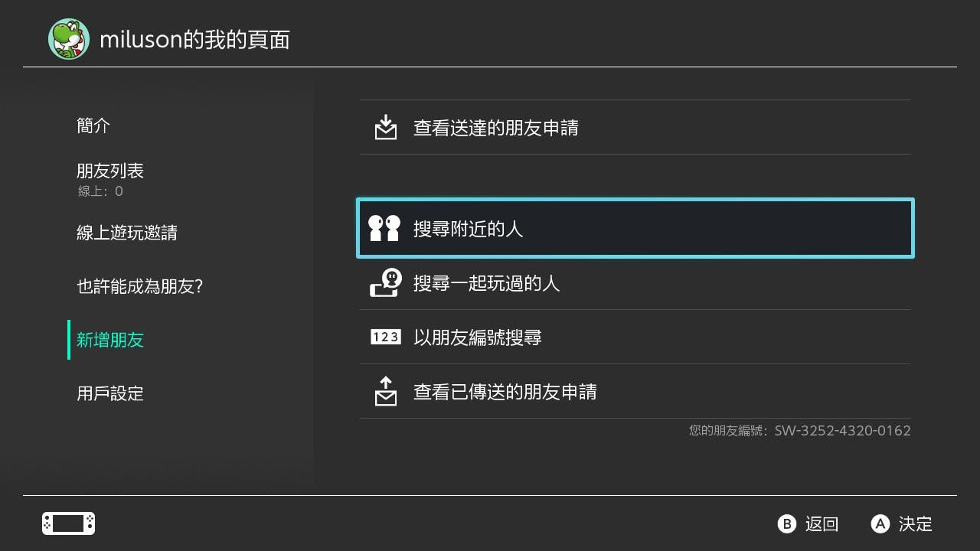Click the 123 friend code icon
The width and height of the screenshot is (980, 551).
pyautogui.click(x=386, y=337)
